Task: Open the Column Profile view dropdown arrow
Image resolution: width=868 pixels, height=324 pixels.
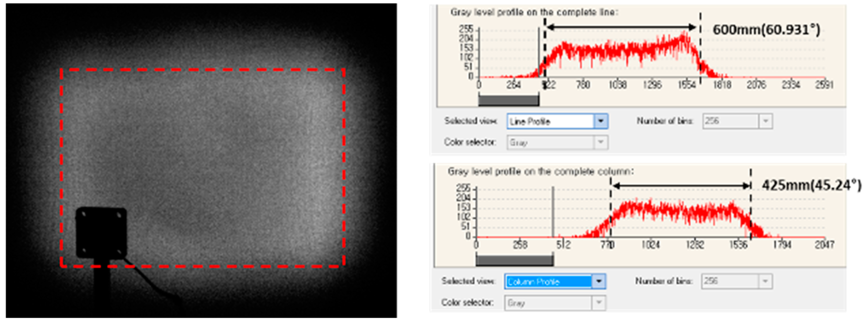Action: click(598, 281)
